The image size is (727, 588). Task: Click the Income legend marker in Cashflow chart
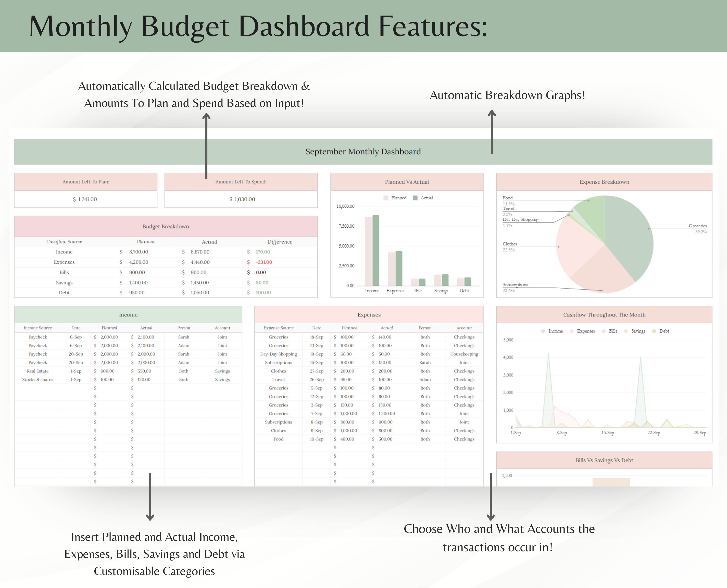(x=543, y=331)
